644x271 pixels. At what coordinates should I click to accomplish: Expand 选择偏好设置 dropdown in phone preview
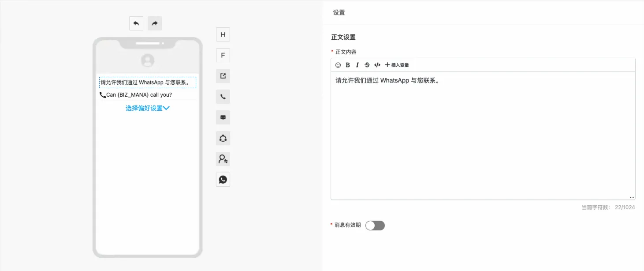148,108
